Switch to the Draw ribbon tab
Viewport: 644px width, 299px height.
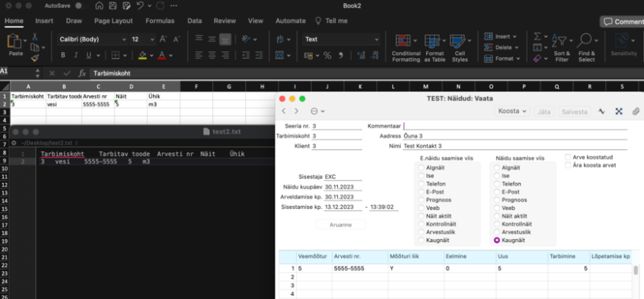click(x=74, y=21)
